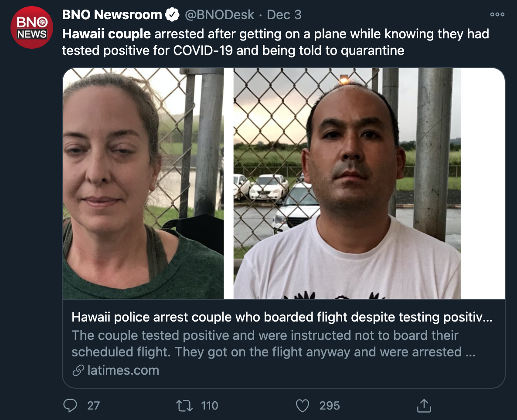The height and width of the screenshot is (420, 517).
Task: Click the 295 likes count
Action: (x=330, y=406)
